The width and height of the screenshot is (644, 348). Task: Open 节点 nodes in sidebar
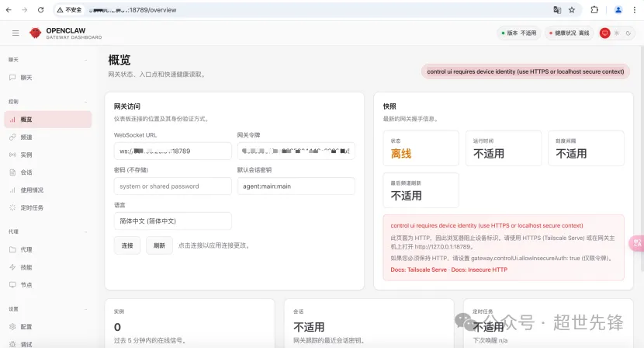48,284
